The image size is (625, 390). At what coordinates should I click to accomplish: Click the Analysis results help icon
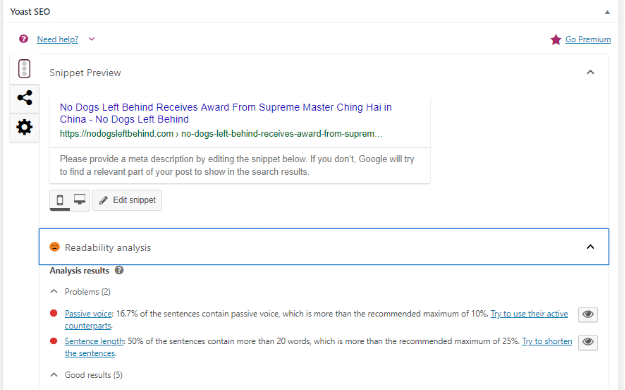[119, 270]
